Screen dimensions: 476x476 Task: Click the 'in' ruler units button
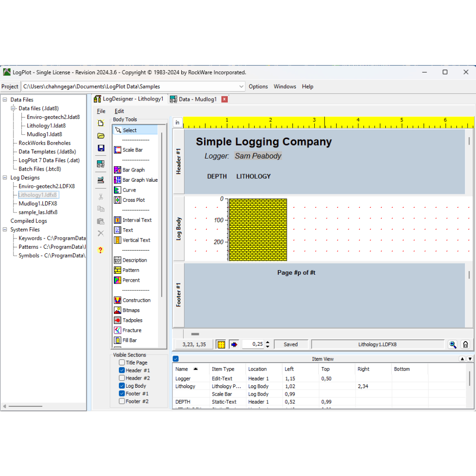(177, 123)
